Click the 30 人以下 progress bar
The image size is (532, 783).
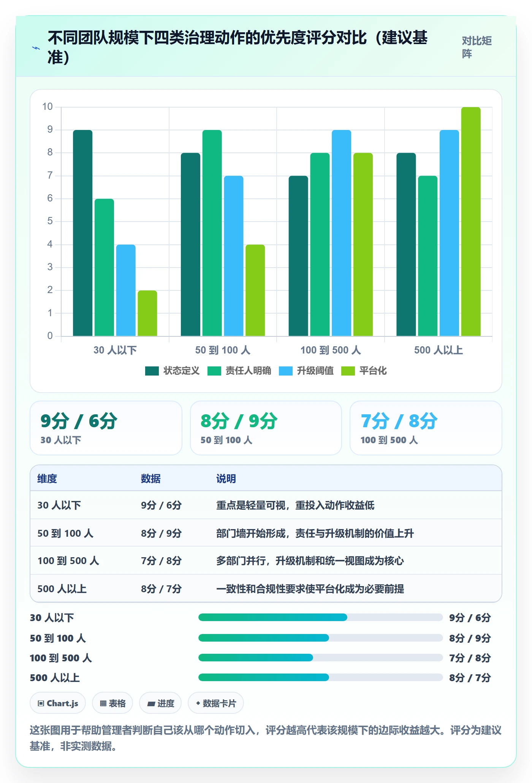click(320, 617)
